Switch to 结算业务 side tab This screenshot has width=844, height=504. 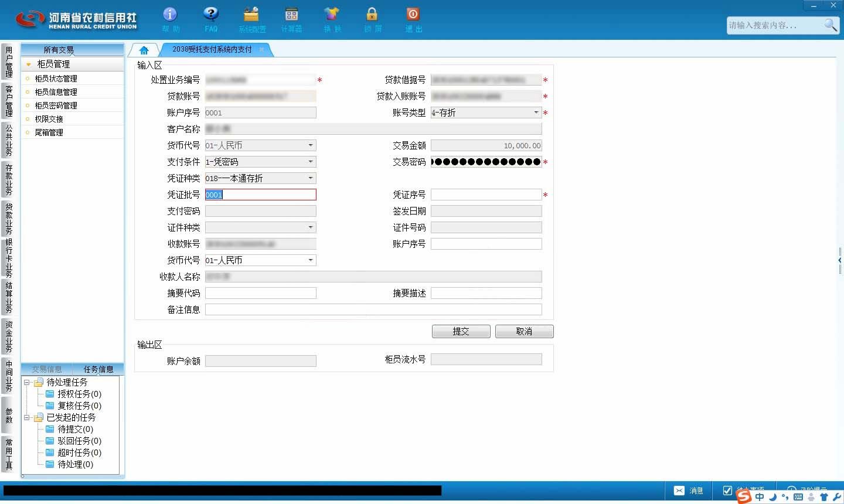[8, 297]
